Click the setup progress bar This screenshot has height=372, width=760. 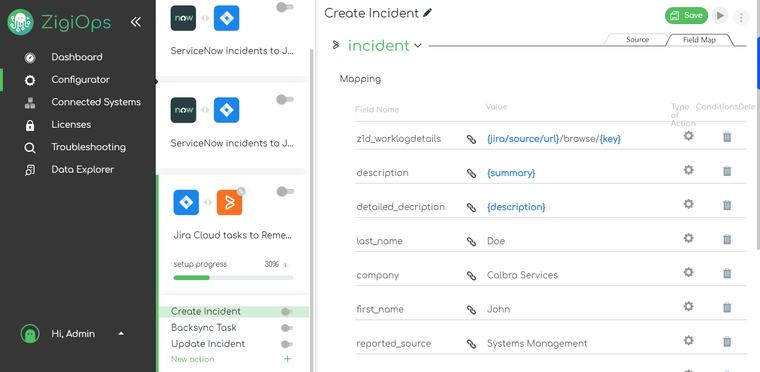click(234, 278)
